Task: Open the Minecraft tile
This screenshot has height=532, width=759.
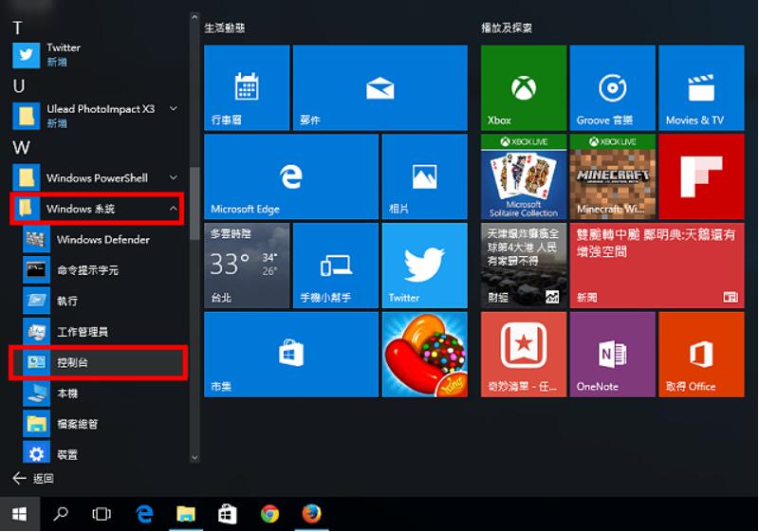Action: click(x=612, y=176)
